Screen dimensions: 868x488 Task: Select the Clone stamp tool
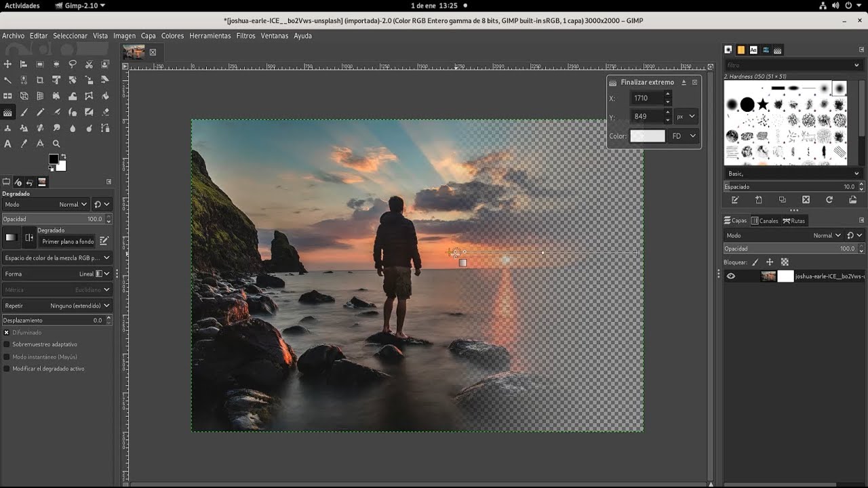tap(7, 128)
